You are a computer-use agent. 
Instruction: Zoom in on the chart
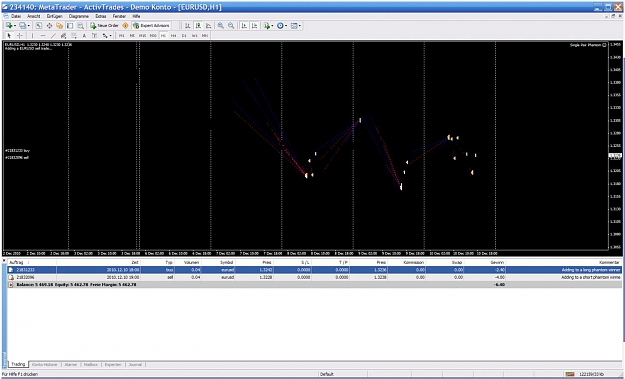coord(220,26)
